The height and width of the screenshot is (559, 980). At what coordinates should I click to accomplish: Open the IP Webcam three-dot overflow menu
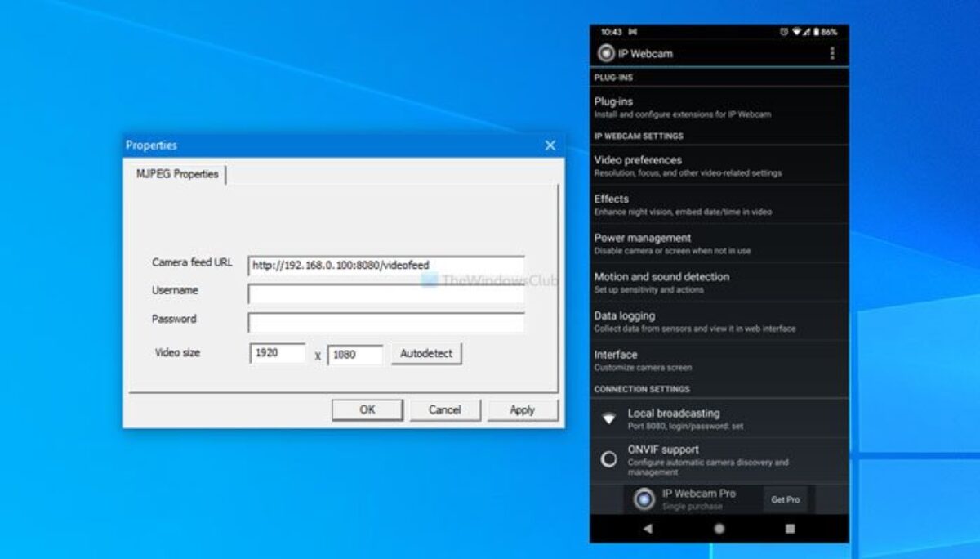tap(832, 53)
